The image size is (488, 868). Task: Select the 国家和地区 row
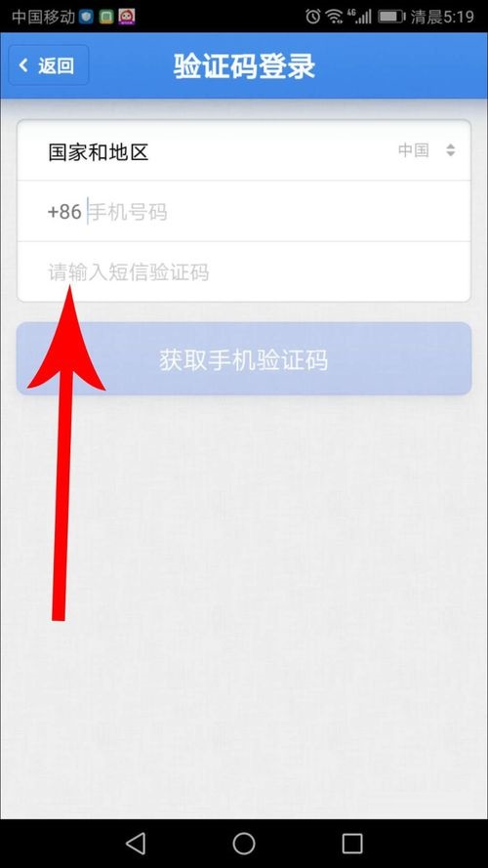(x=244, y=150)
